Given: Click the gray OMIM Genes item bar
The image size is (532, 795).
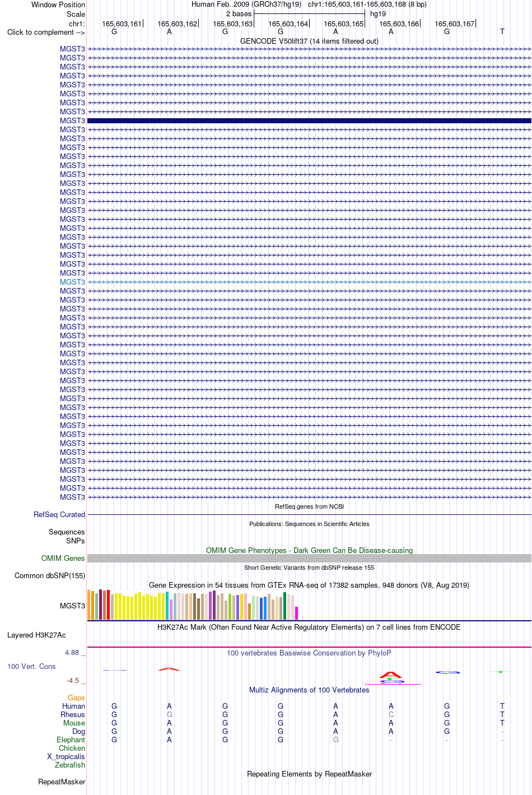Looking at the screenshot, I should point(309,558).
